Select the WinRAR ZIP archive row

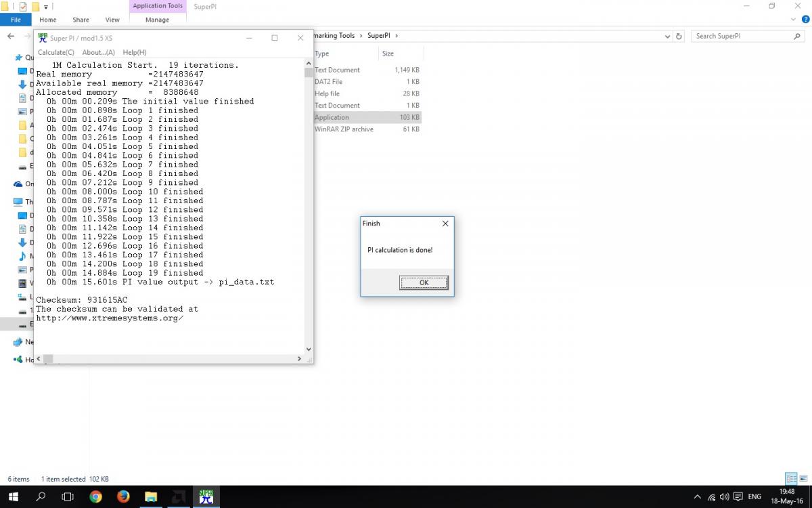367,129
